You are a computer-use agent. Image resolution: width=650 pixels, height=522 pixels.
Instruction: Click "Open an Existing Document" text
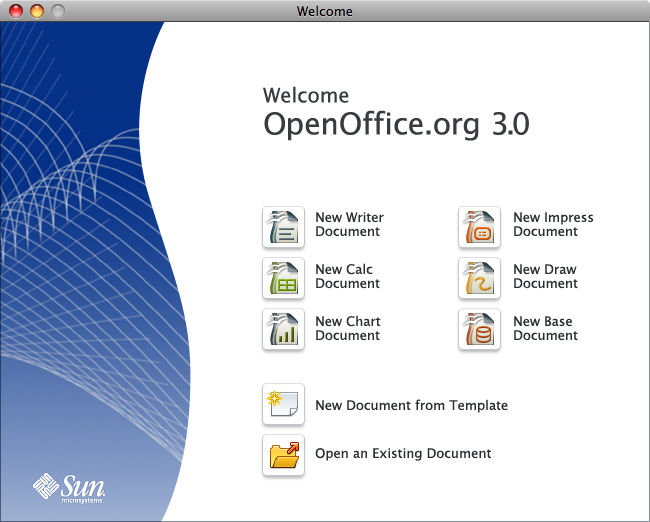[x=403, y=454]
